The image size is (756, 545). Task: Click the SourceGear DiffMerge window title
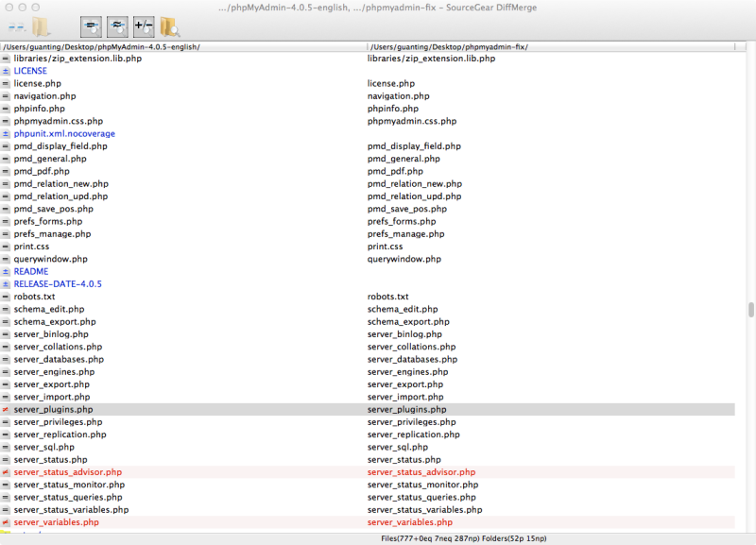tap(377, 8)
